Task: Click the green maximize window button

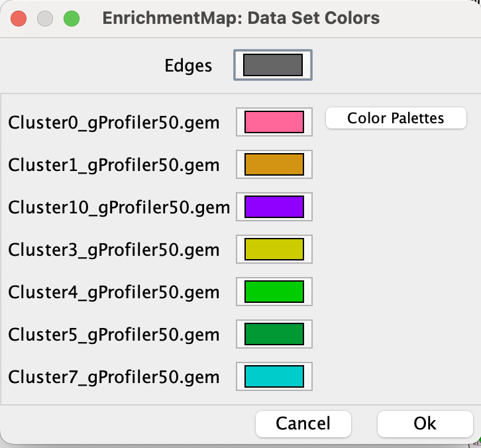Action: coord(71,19)
